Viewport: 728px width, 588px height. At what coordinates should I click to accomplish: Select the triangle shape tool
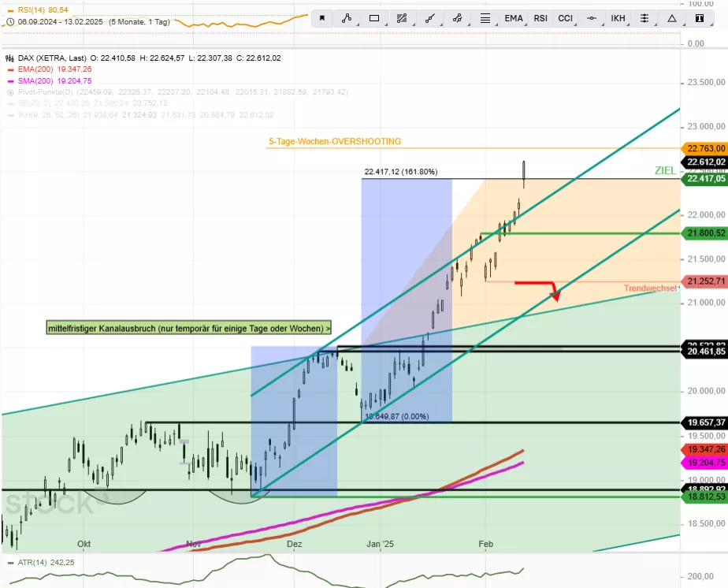tap(672, 18)
